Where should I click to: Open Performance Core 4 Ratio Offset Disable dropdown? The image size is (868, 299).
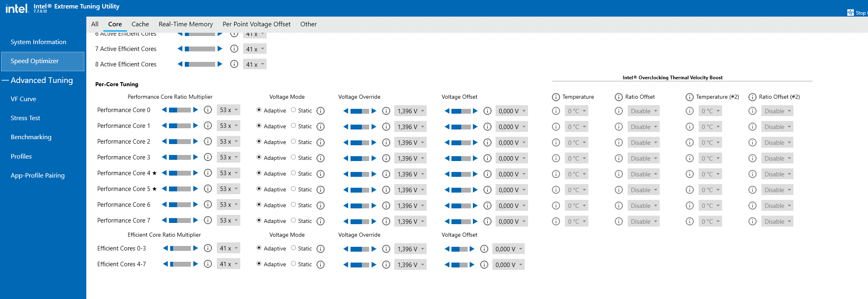point(644,174)
